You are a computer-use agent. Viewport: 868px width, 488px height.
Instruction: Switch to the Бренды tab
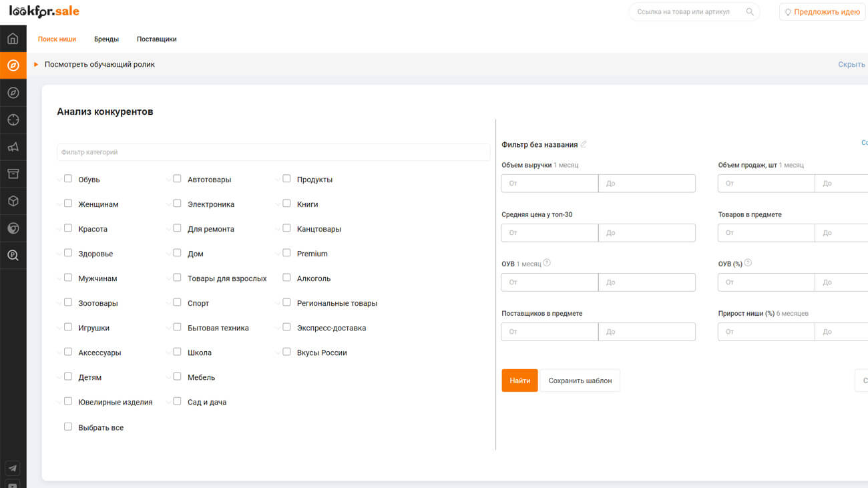[106, 39]
